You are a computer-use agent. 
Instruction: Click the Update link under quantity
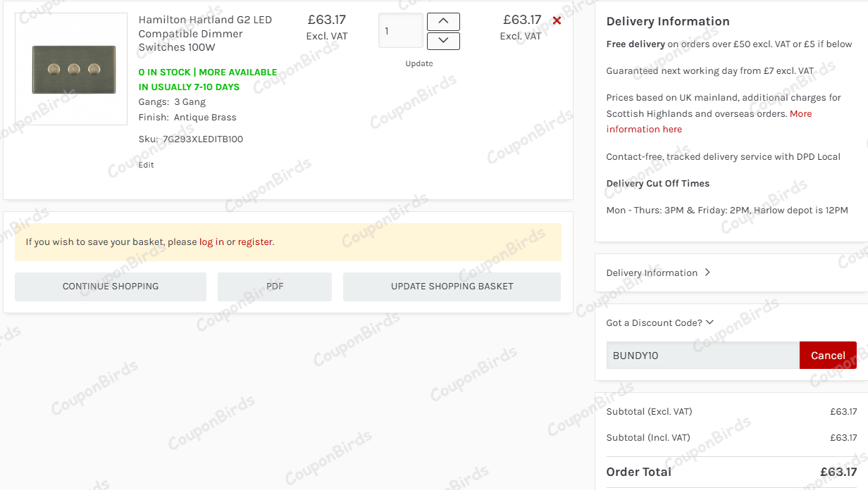pos(419,63)
